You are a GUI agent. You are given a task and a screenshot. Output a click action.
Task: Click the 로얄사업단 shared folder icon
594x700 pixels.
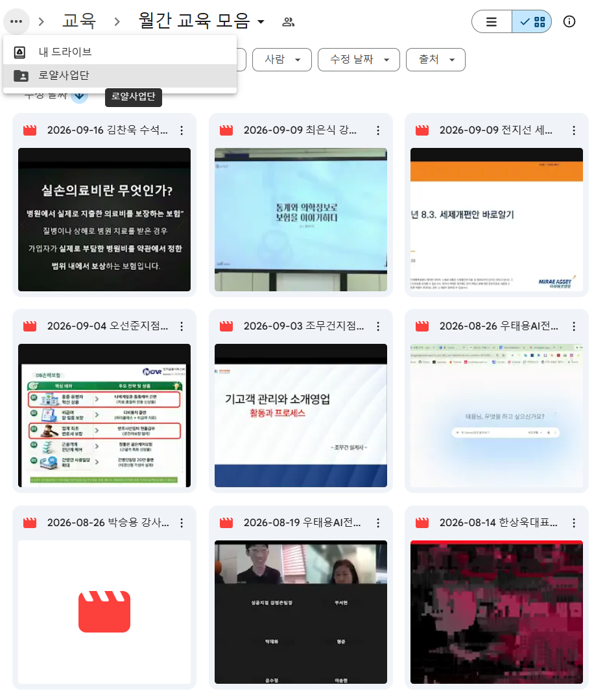(x=21, y=76)
